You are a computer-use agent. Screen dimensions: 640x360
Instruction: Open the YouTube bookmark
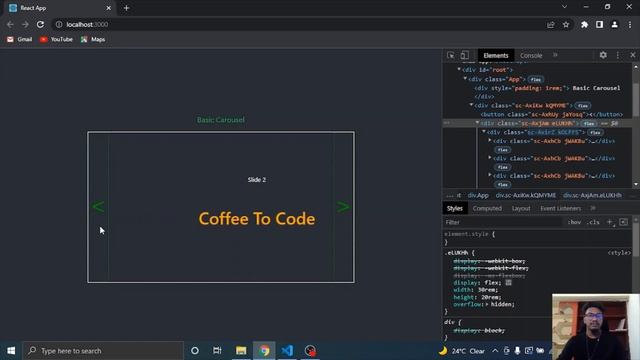56,39
